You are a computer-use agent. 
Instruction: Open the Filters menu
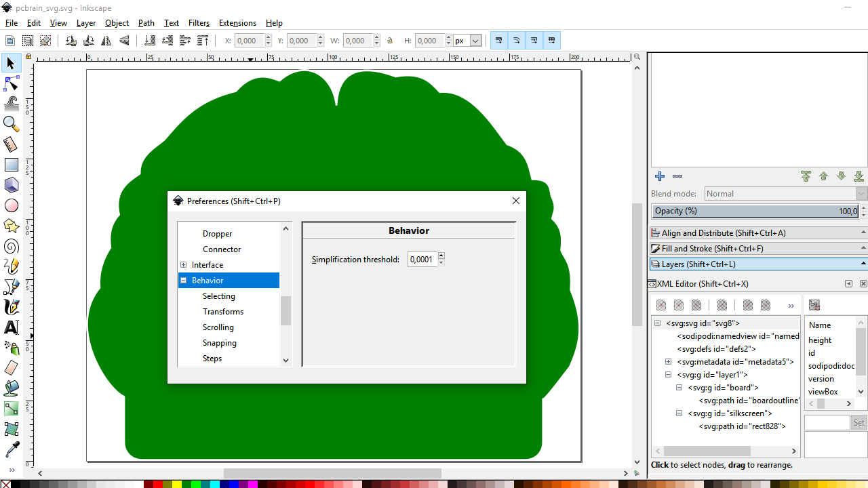pos(199,22)
